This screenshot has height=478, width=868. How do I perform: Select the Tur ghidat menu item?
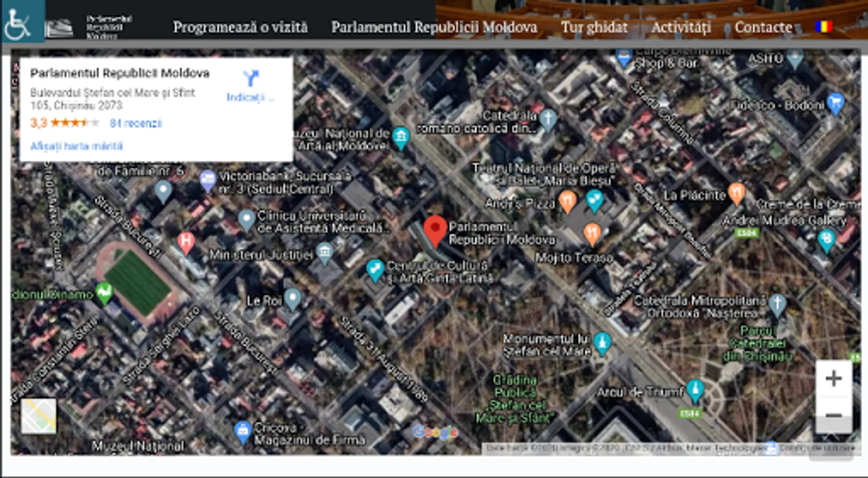(594, 27)
